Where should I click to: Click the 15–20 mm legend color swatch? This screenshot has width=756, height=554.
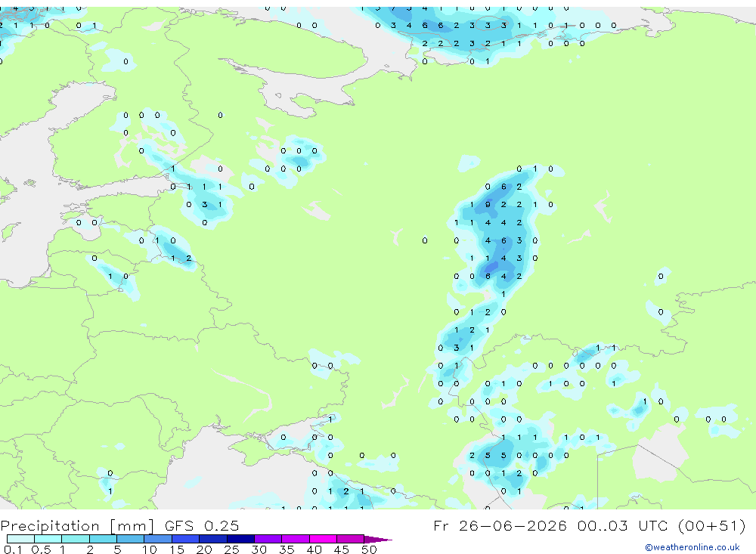[x=186, y=539]
